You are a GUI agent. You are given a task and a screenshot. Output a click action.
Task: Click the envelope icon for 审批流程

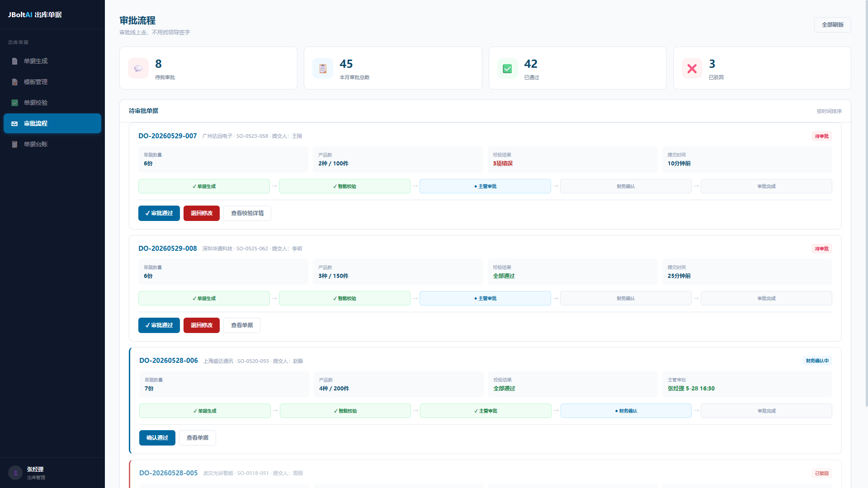[14, 123]
